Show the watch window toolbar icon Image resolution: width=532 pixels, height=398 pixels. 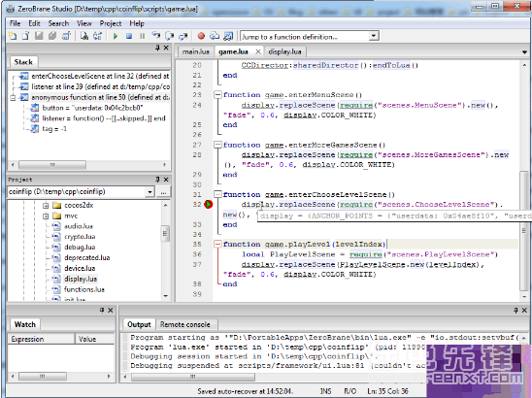[228, 36]
